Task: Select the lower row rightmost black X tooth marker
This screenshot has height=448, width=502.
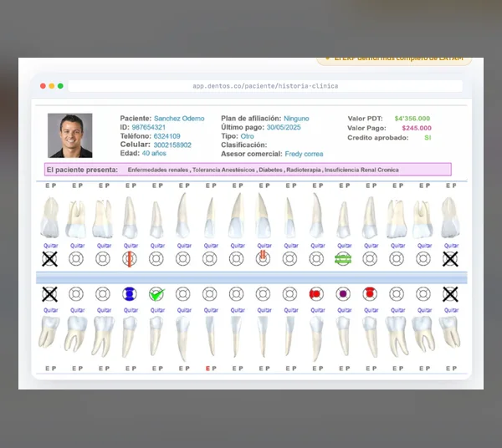Action: [450, 294]
